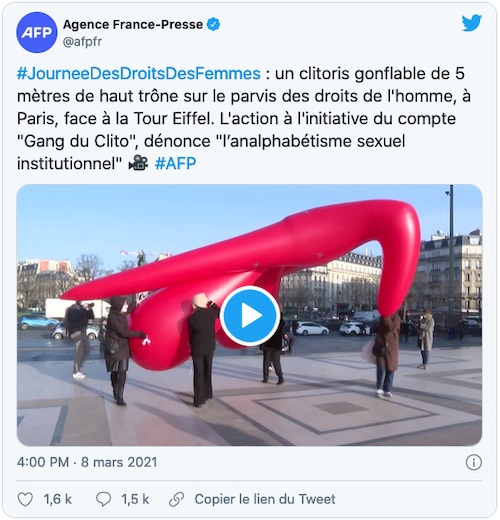This screenshot has width=500, height=520.
Task: Open tweet via the 8 mars 2021 date
Action: pyautogui.click(x=119, y=462)
